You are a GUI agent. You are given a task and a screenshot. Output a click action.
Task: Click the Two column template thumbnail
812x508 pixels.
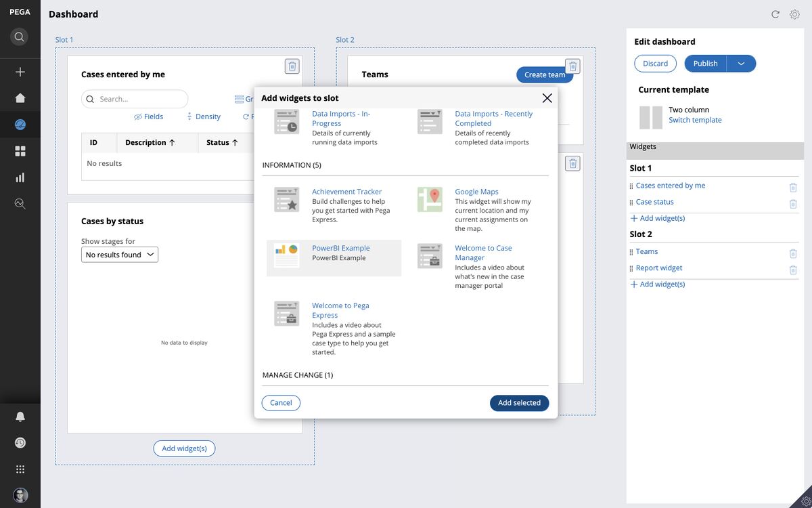pyautogui.click(x=651, y=117)
